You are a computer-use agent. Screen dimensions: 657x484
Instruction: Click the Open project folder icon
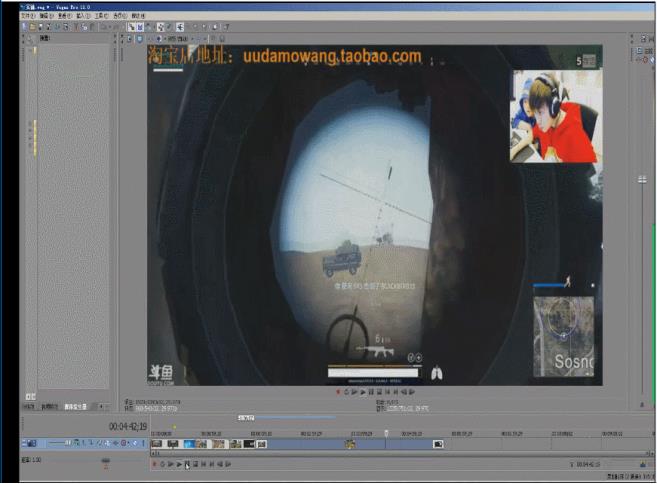point(33,27)
